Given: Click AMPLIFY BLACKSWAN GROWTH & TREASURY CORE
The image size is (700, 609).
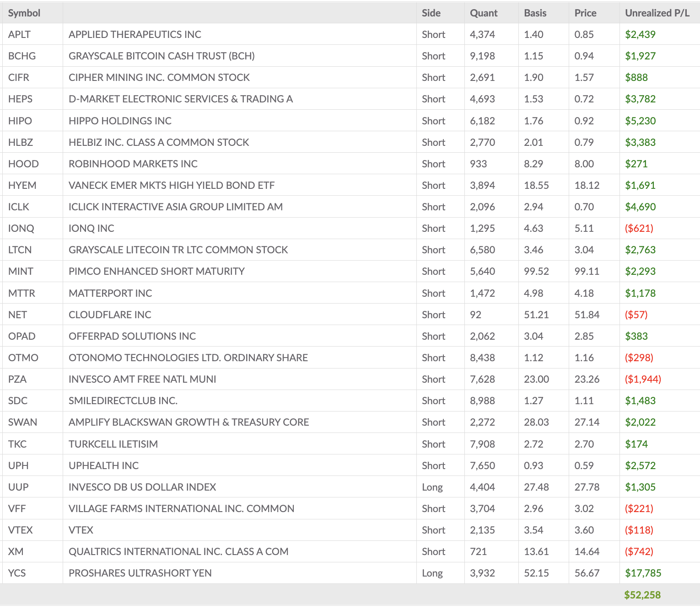Looking at the screenshot, I should point(189,422).
